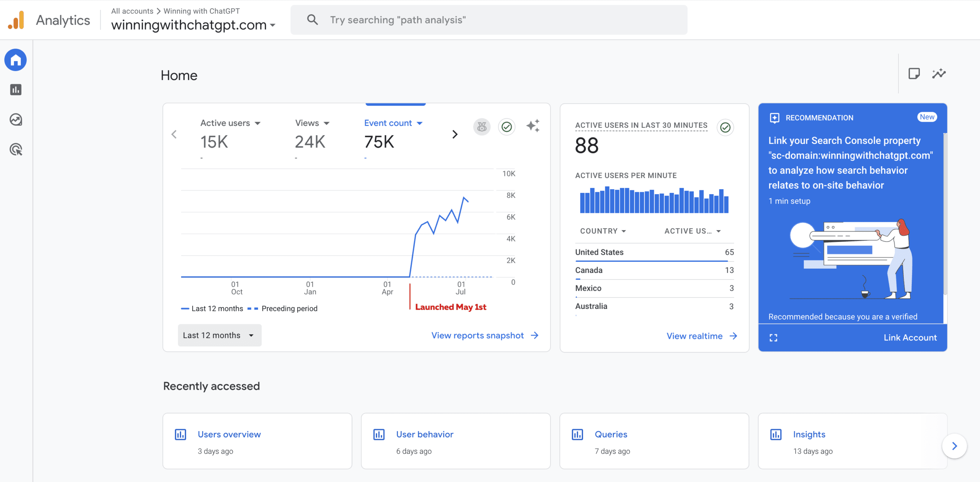This screenshot has height=482, width=980.
Task: Open the COUNTRY dimension dropdown
Action: 603,231
